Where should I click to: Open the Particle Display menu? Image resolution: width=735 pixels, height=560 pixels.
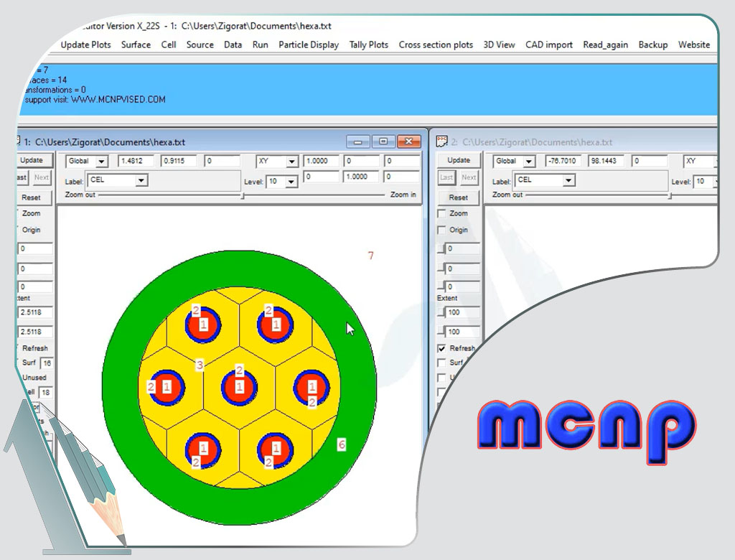tap(309, 45)
